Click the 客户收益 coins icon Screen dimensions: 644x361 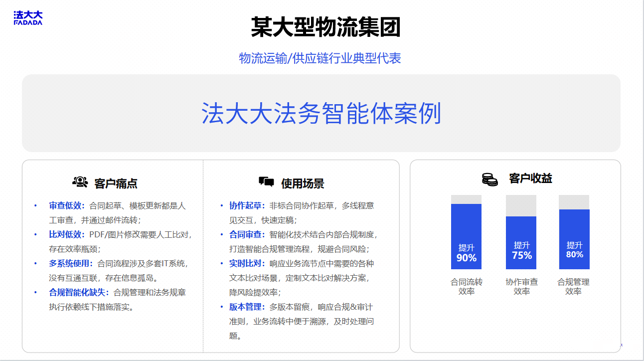tap(489, 180)
